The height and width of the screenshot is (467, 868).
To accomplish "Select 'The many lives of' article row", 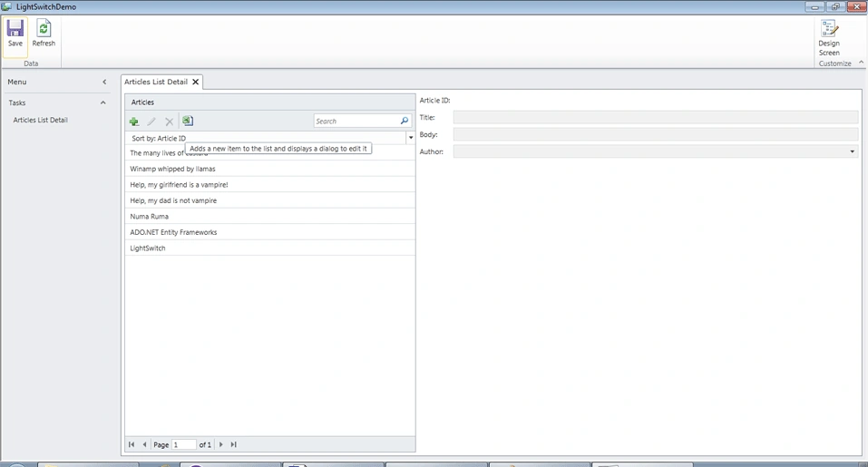I will click(270, 152).
